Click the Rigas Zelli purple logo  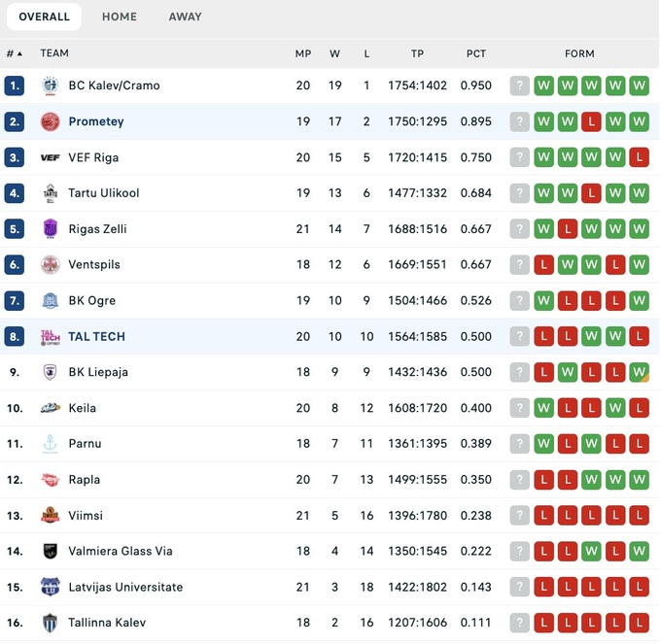click(50, 229)
